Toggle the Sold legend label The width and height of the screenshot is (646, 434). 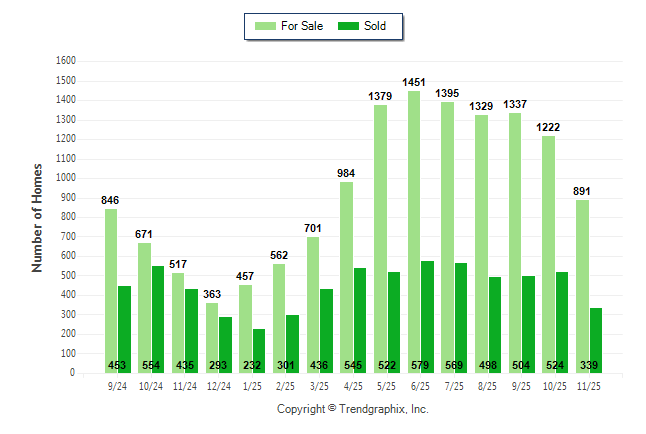pos(375,26)
